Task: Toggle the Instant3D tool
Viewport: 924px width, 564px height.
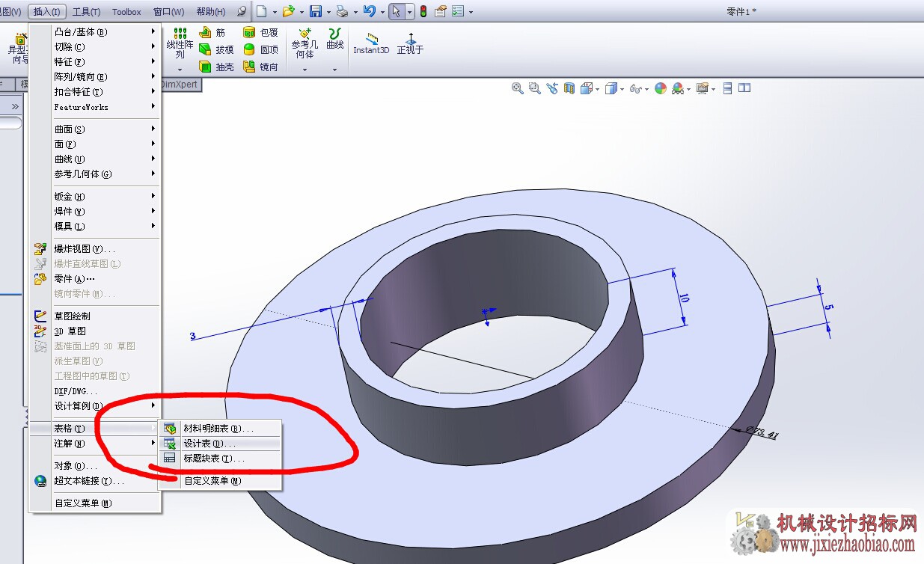Action: point(371,43)
